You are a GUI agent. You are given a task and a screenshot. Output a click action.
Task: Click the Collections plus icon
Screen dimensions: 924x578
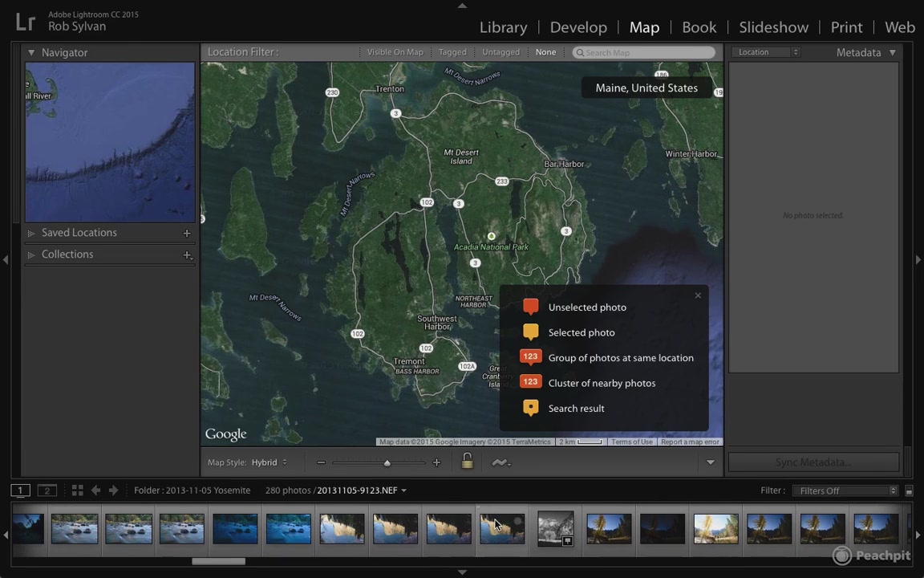click(187, 254)
